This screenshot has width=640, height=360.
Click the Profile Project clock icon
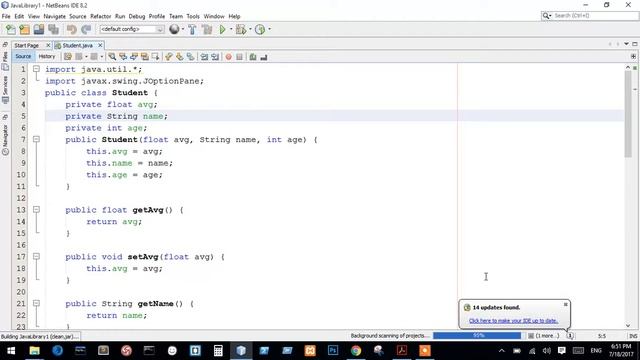tap(260, 29)
